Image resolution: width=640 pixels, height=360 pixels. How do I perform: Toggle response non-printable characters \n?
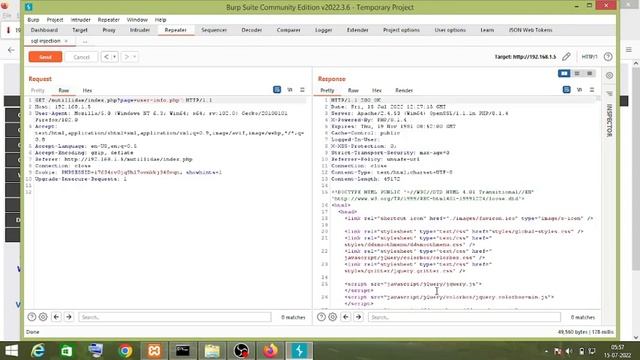pyautogui.click(x=580, y=90)
